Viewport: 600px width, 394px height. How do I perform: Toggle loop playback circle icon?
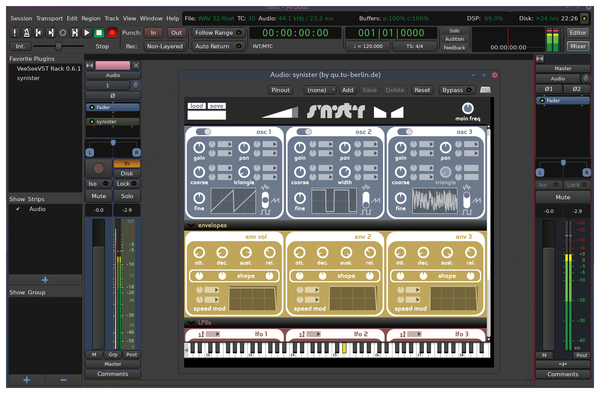pos(63,33)
